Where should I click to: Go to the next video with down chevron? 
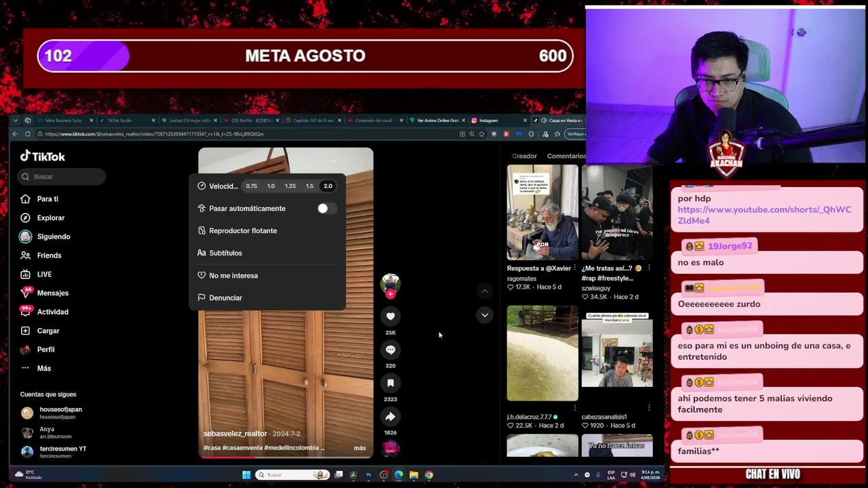pyautogui.click(x=485, y=315)
